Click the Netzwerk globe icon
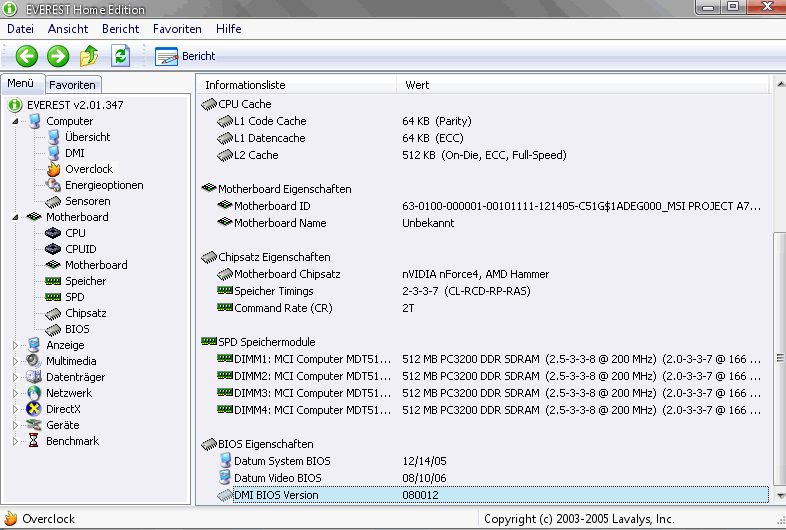Screen dimensions: 786x530 [34, 393]
